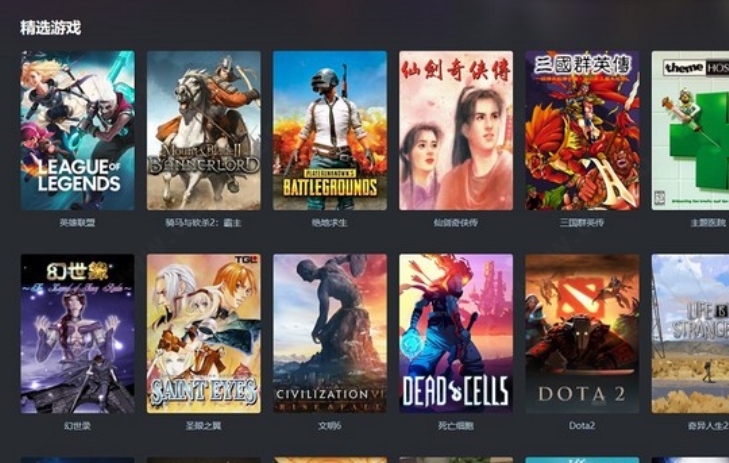Select the Theme Hospital cover
The height and width of the screenshot is (463, 729).
click(690, 130)
